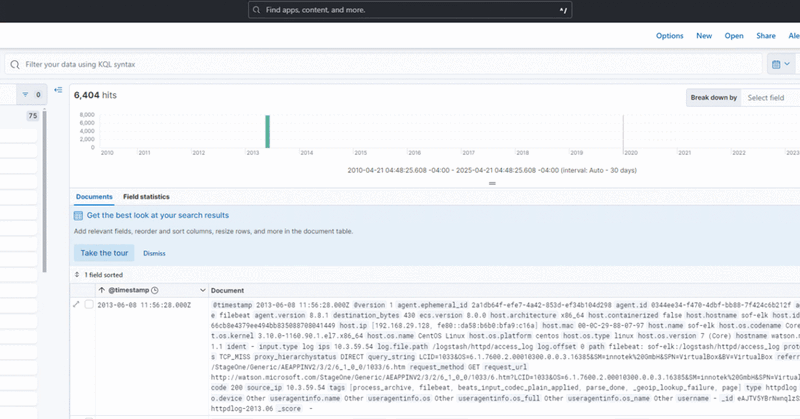
Task: Click the Take the tour button
Action: tap(104, 253)
